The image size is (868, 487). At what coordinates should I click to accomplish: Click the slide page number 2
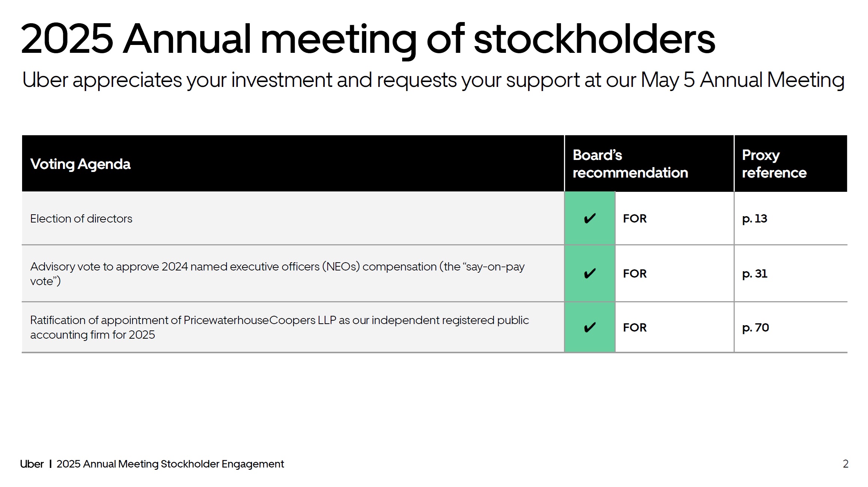846,464
